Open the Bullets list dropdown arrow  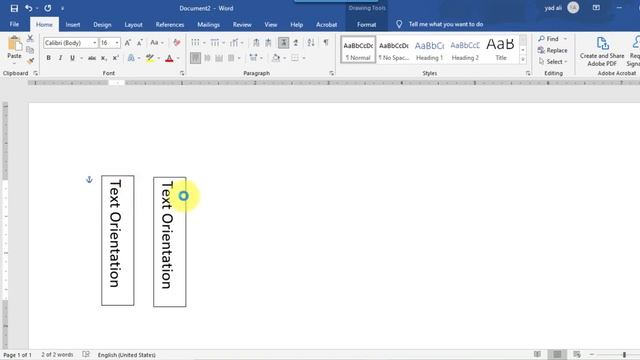point(204,43)
